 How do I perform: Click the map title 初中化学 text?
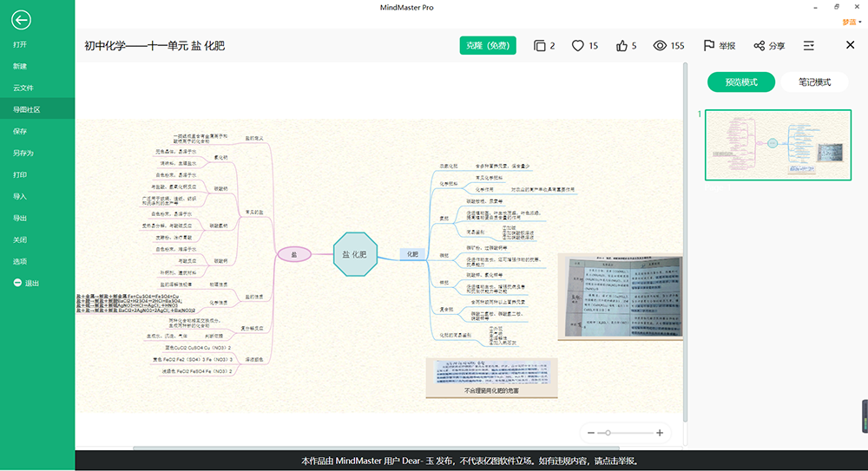[x=155, y=46]
